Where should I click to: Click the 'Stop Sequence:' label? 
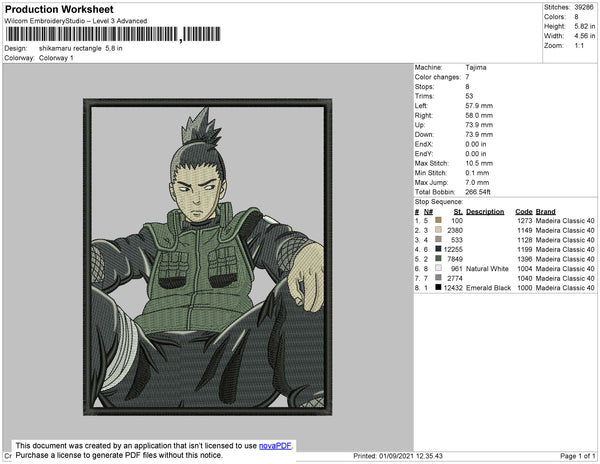(439, 202)
